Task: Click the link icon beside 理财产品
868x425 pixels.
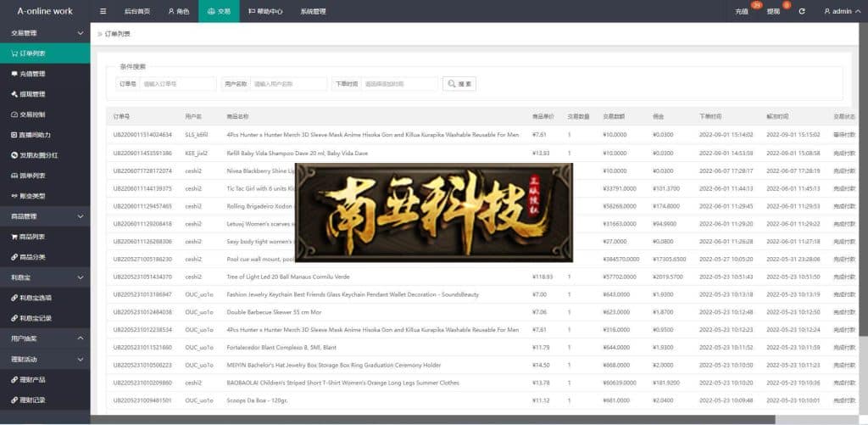Action: (x=14, y=379)
